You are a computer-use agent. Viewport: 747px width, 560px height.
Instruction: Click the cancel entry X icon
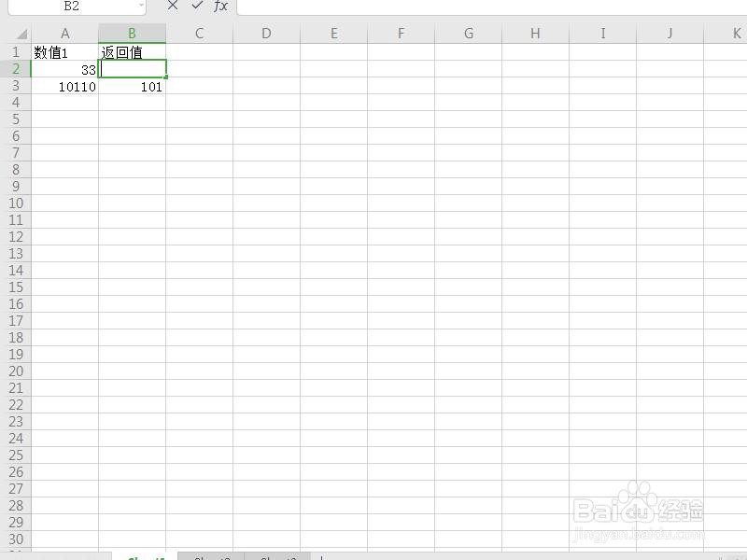[173, 6]
